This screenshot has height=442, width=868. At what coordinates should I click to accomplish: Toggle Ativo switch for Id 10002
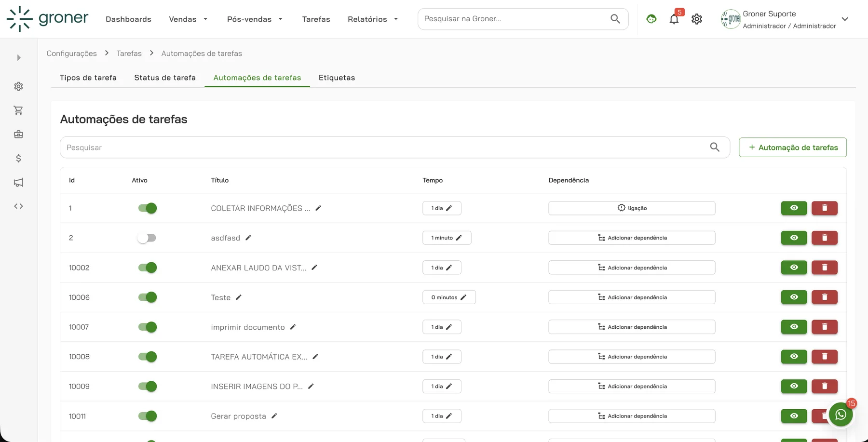[148, 268]
